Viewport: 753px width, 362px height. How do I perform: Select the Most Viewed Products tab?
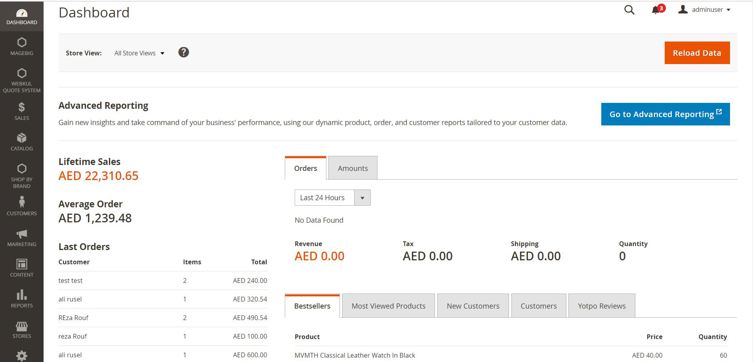[388, 306]
